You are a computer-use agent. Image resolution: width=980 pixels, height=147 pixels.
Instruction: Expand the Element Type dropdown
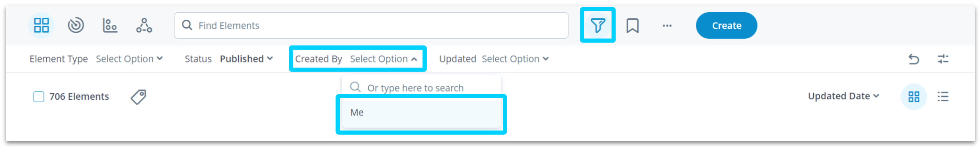click(x=129, y=59)
